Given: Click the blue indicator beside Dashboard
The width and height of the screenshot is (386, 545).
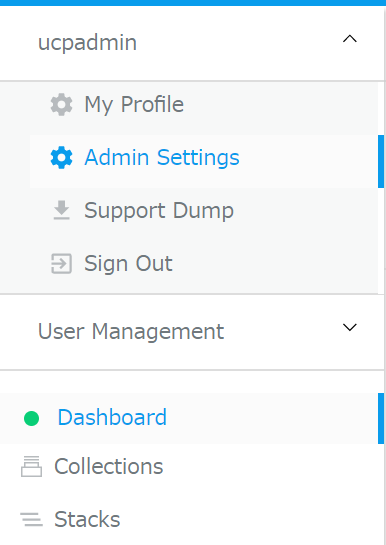Looking at the screenshot, I should click(x=381, y=418).
